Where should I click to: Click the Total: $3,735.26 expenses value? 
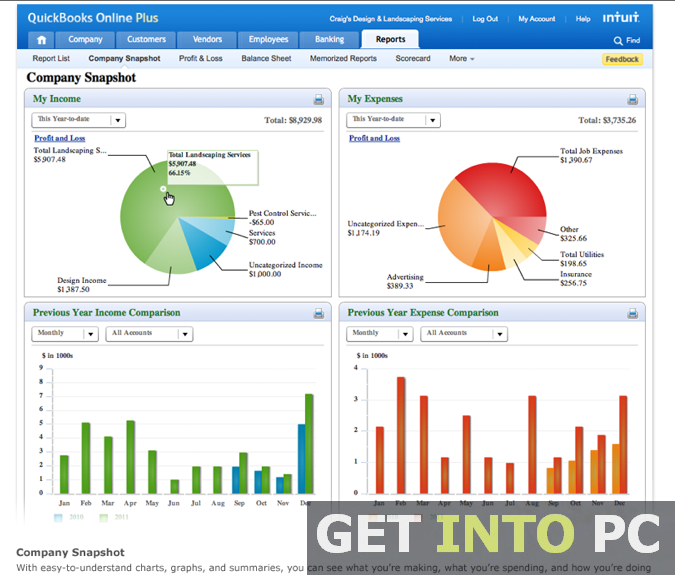[x=607, y=120]
